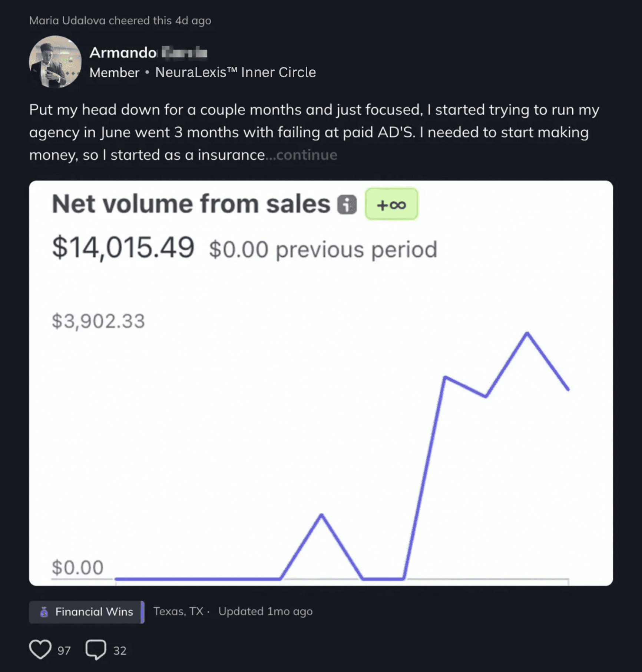Click the Updated 1mo ago timestamp
Viewport: 642px width, 672px height.
point(265,611)
